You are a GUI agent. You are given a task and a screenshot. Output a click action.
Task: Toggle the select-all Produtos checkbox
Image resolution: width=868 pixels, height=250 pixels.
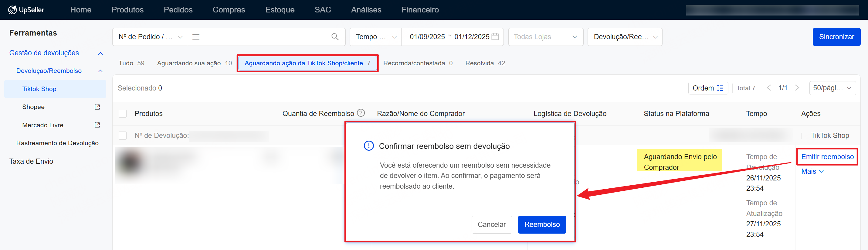click(123, 114)
